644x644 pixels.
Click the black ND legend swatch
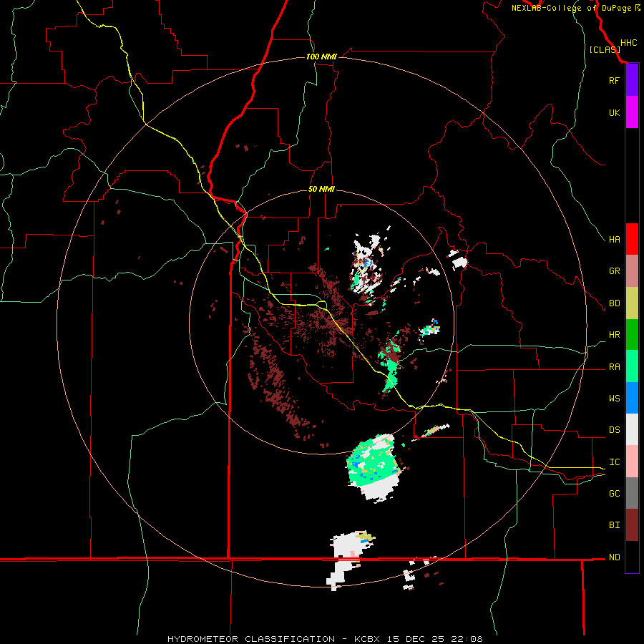[x=632, y=557]
